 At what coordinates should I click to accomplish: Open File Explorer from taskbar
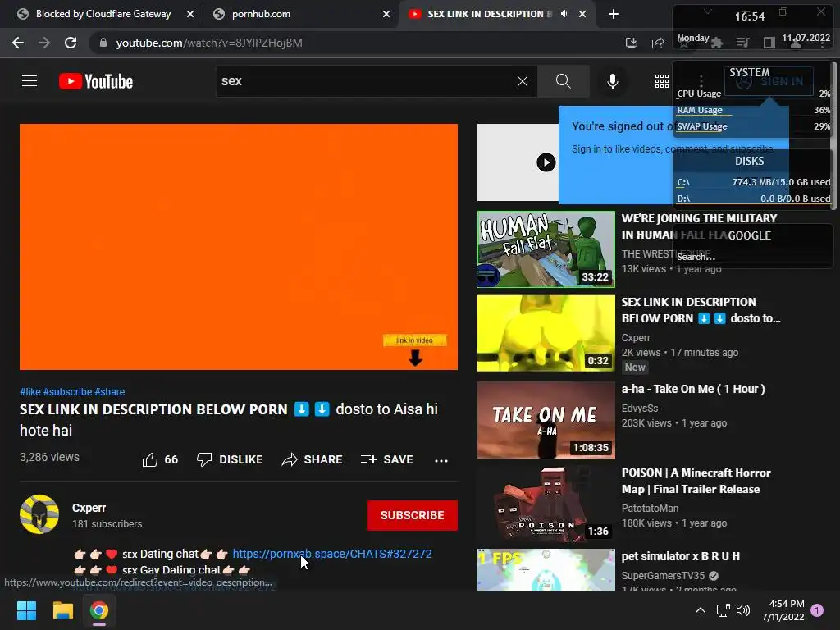pos(62,610)
